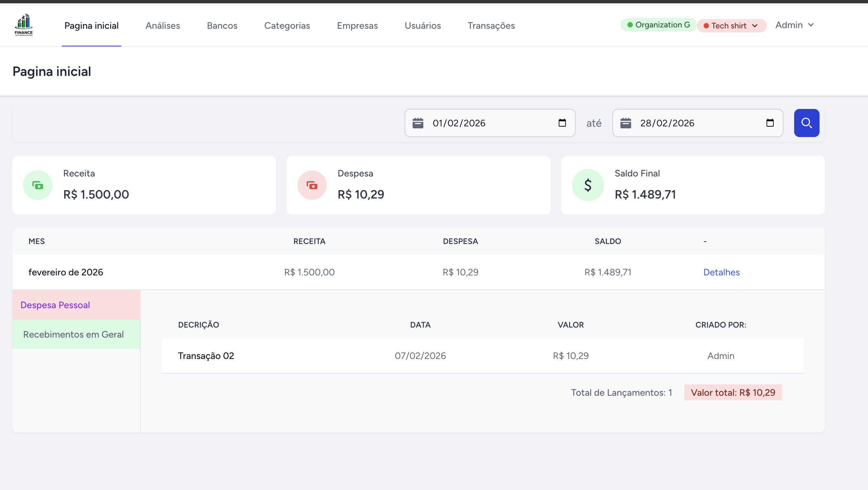Click the CRIADO POR: column header
The height and width of the screenshot is (490, 868).
coord(721,325)
